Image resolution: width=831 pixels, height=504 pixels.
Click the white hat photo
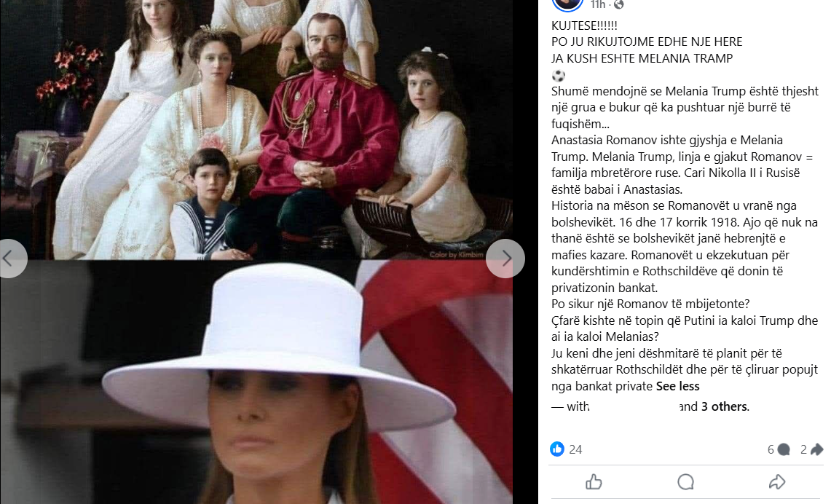coord(256,382)
